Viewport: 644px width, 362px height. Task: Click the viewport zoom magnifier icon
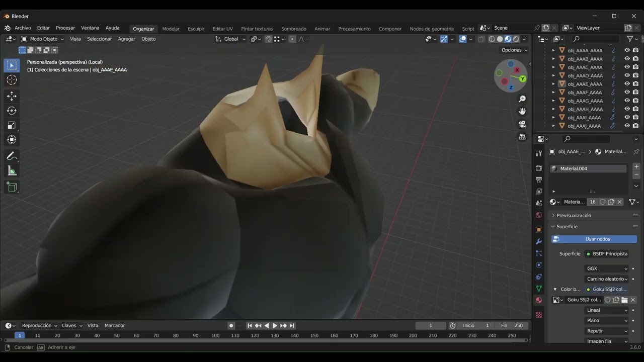click(x=522, y=99)
